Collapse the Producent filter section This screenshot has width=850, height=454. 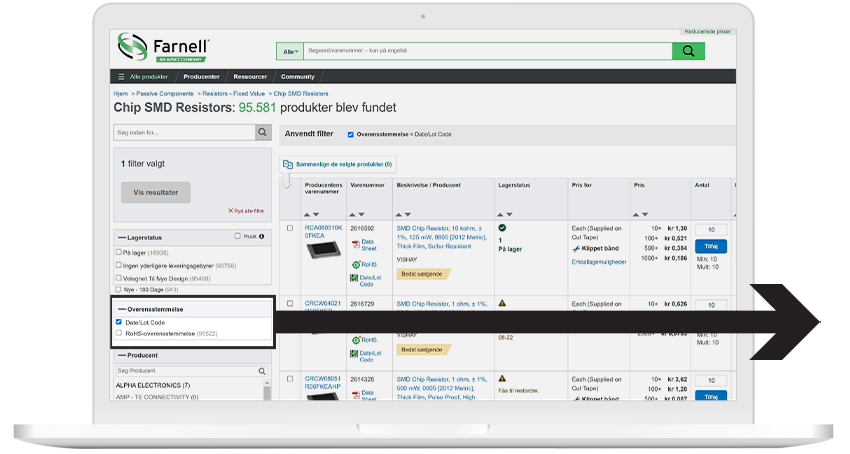click(x=121, y=355)
